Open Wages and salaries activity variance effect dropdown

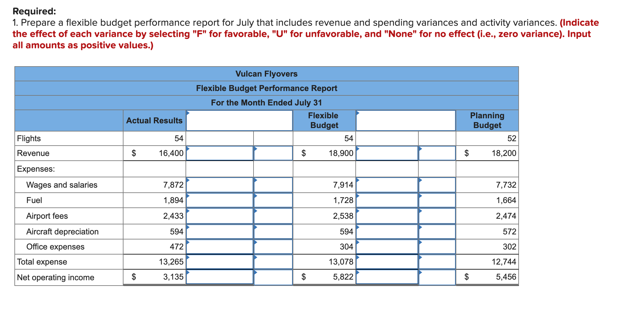click(x=437, y=185)
